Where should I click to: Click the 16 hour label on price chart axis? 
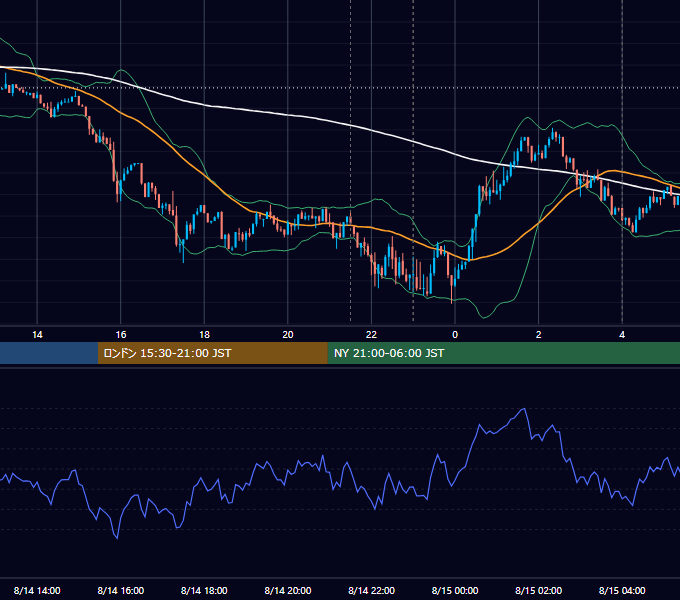pos(121,335)
